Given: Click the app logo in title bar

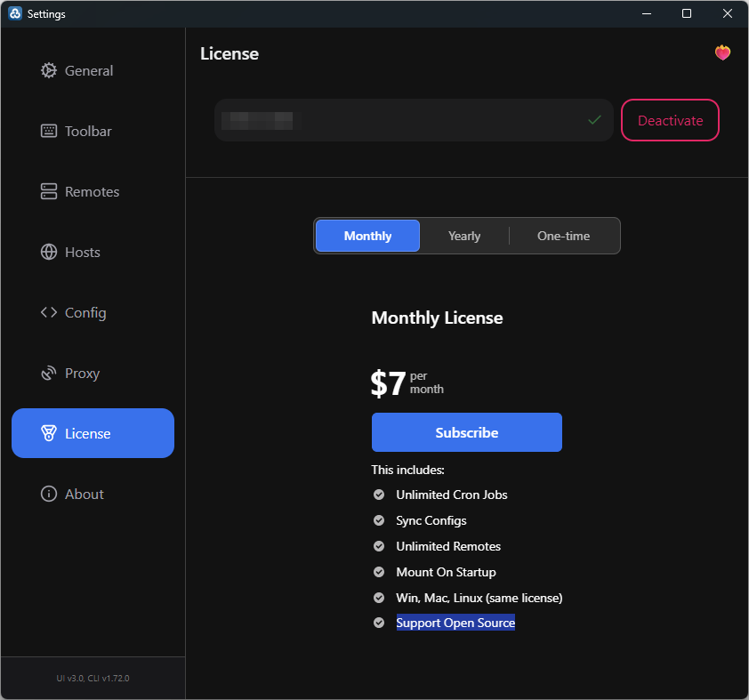Looking at the screenshot, I should point(15,13).
